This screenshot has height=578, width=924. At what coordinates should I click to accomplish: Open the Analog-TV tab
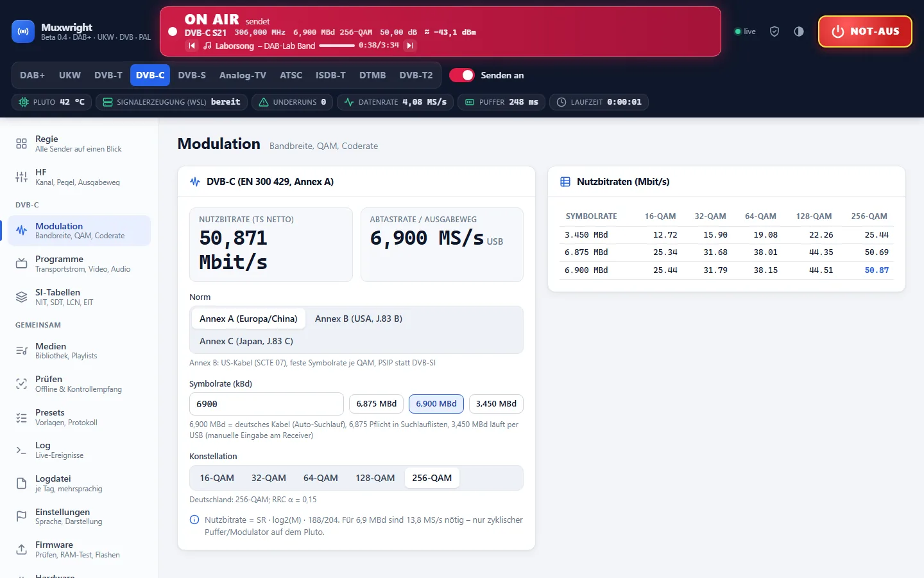(243, 75)
